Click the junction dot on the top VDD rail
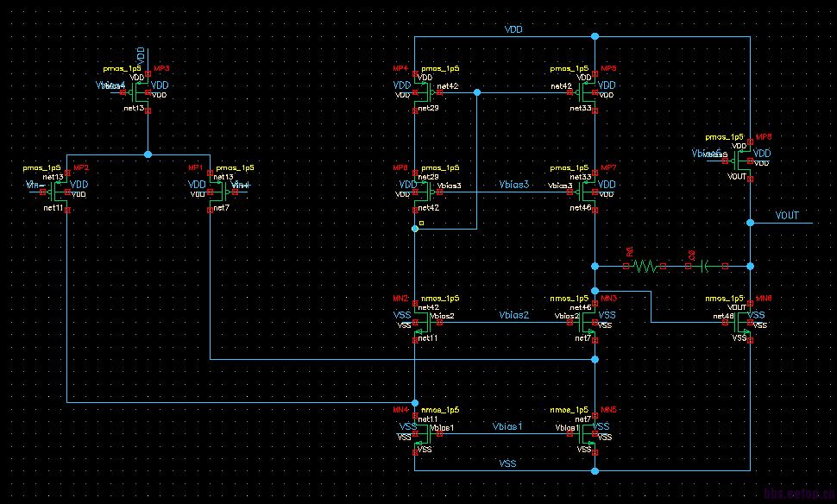837x504 pixels. point(595,36)
